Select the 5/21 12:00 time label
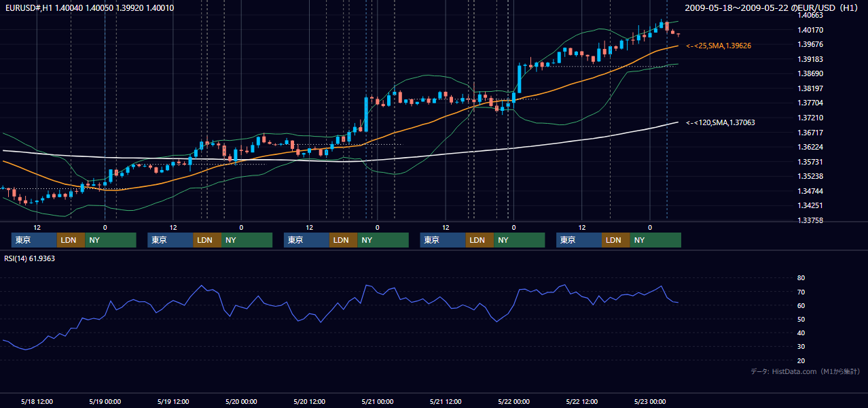This screenshot has width=868, height=408. coord(446,401)
